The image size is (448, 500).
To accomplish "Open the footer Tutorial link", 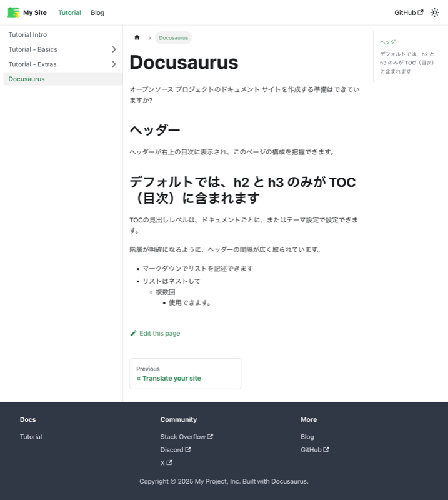I will tap(31, 437).
